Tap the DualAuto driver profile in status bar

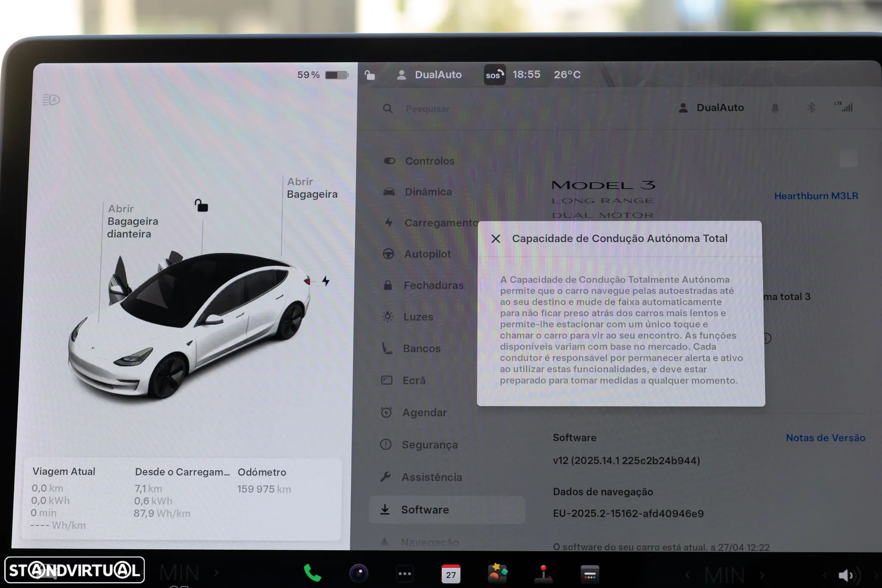coord(429,75)
